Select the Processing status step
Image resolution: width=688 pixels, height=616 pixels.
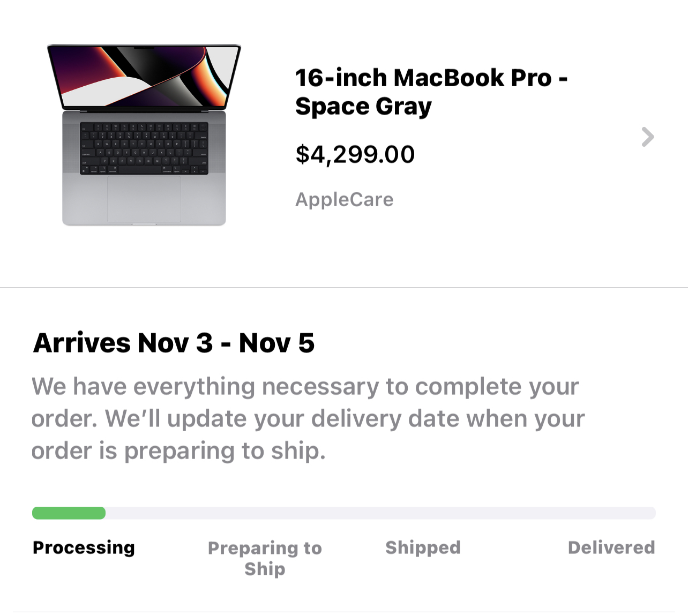[x=84, y=547]
